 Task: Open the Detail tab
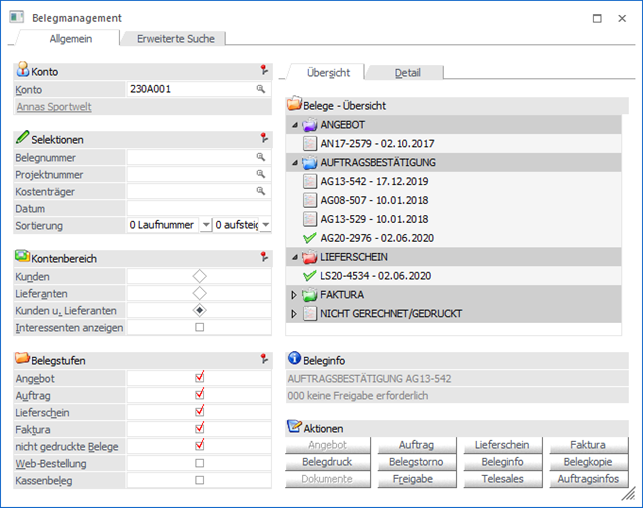click(407, 73)
